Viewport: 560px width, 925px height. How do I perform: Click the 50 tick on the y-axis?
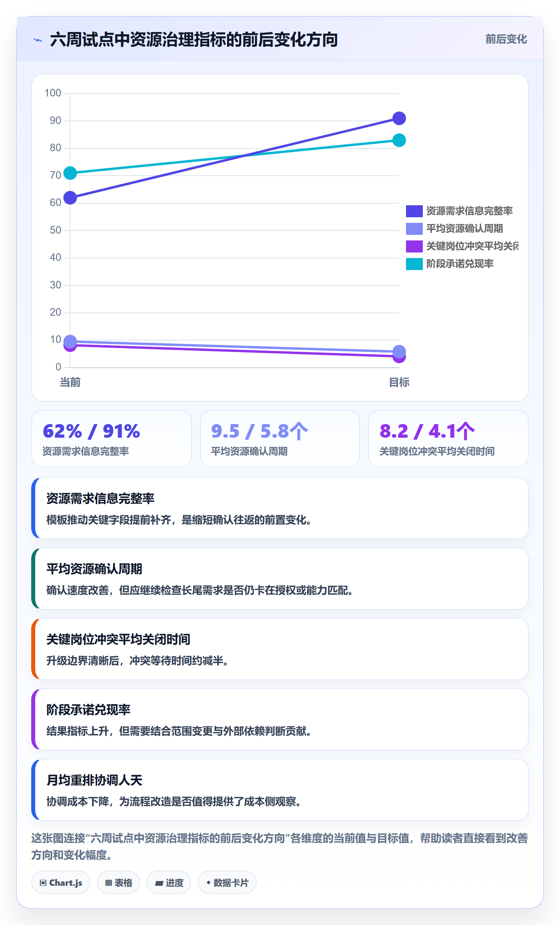[x=55, y=230]
